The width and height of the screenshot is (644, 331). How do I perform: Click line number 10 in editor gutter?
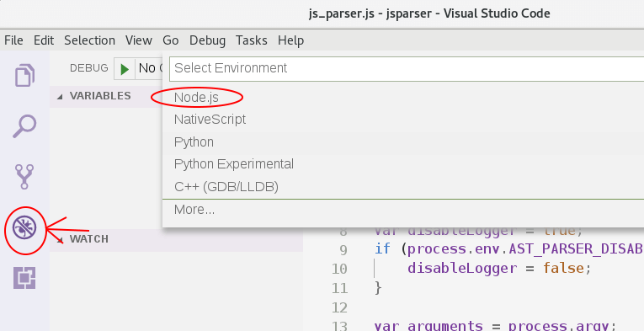click(x=339, y=269)
